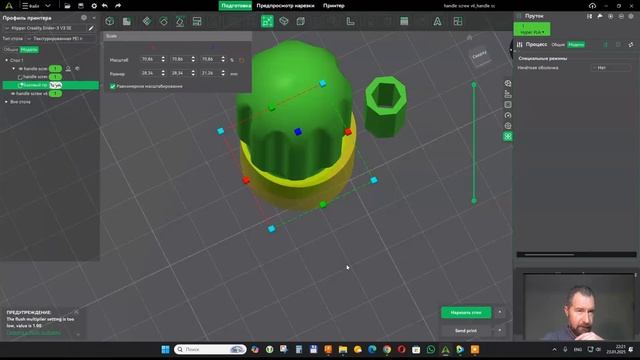Switch to the Подготовка tab

236,6
